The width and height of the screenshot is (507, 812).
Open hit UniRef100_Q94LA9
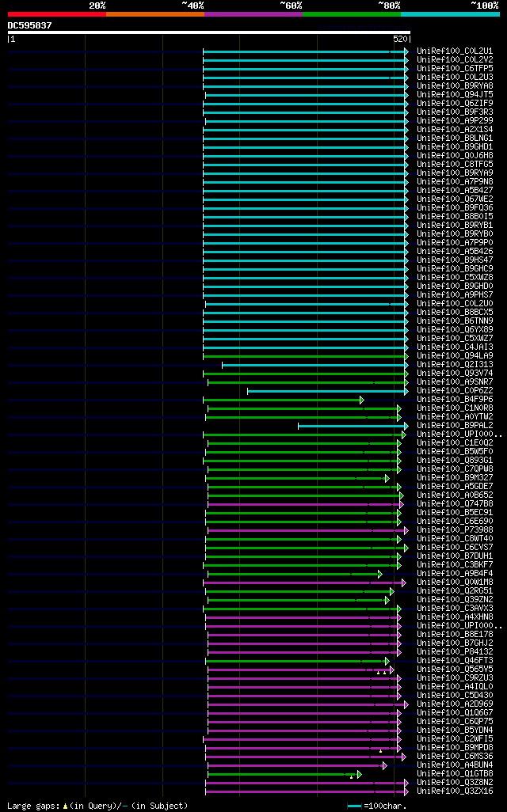pos(455,356)
